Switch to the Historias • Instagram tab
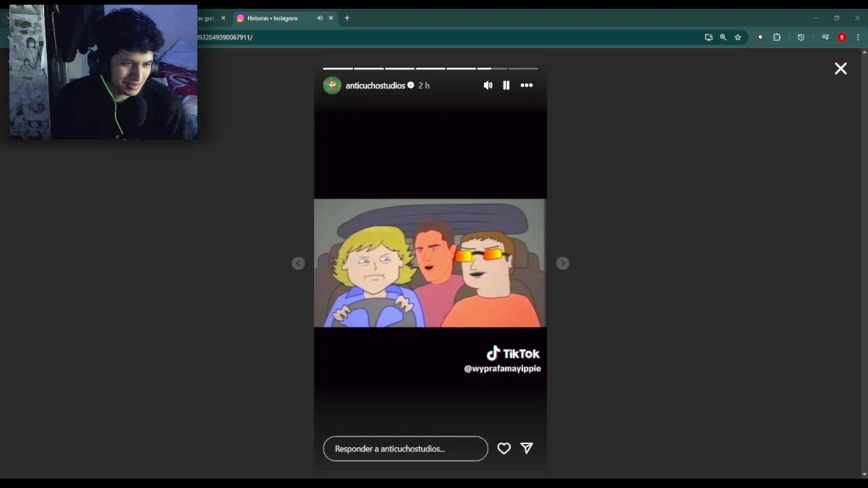Viewport: 868px width, 488px height. tap(273, 18)
